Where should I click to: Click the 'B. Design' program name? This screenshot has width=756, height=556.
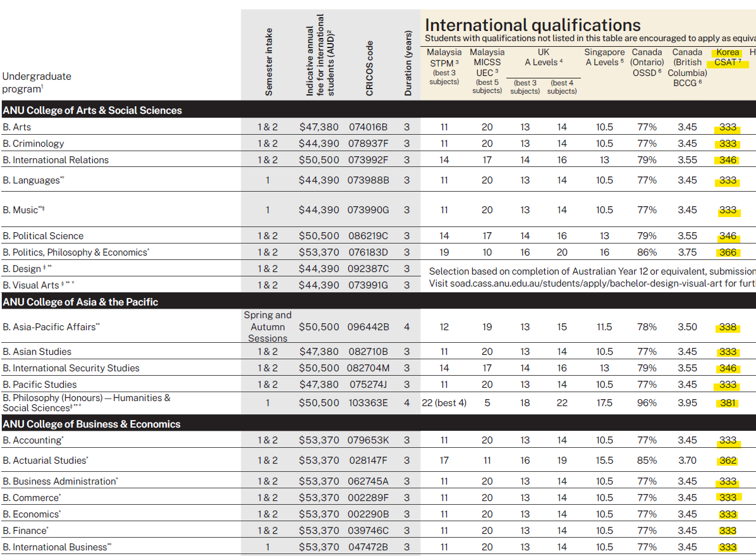point(27,269)
